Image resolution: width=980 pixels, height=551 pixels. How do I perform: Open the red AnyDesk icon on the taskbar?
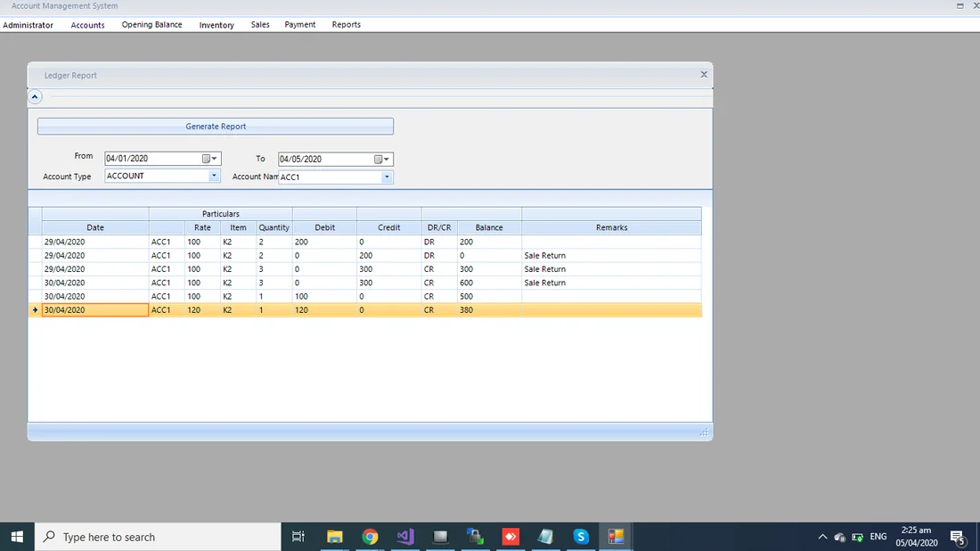click(x=510, y=537)
